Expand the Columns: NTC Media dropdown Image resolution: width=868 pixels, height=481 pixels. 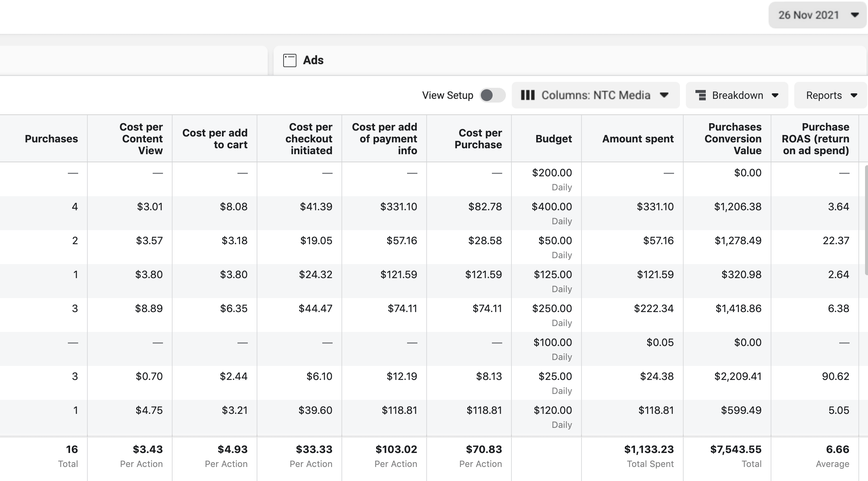[x=596, y=95]
